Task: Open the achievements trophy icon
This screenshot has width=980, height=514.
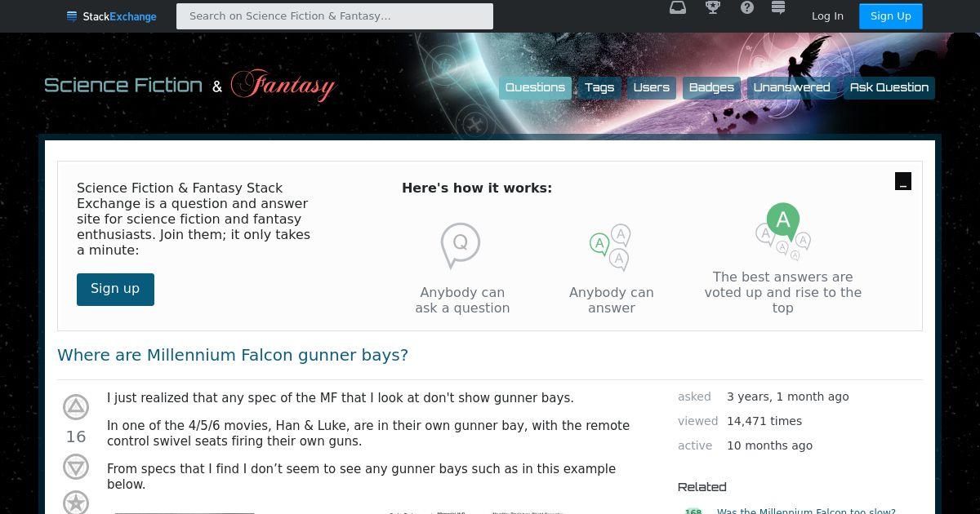Action: [713, 8]
